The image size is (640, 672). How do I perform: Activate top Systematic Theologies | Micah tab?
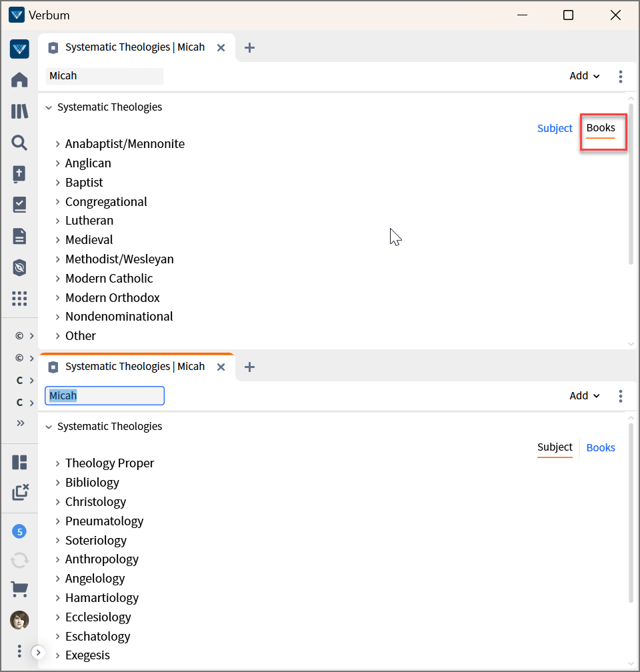135,47
